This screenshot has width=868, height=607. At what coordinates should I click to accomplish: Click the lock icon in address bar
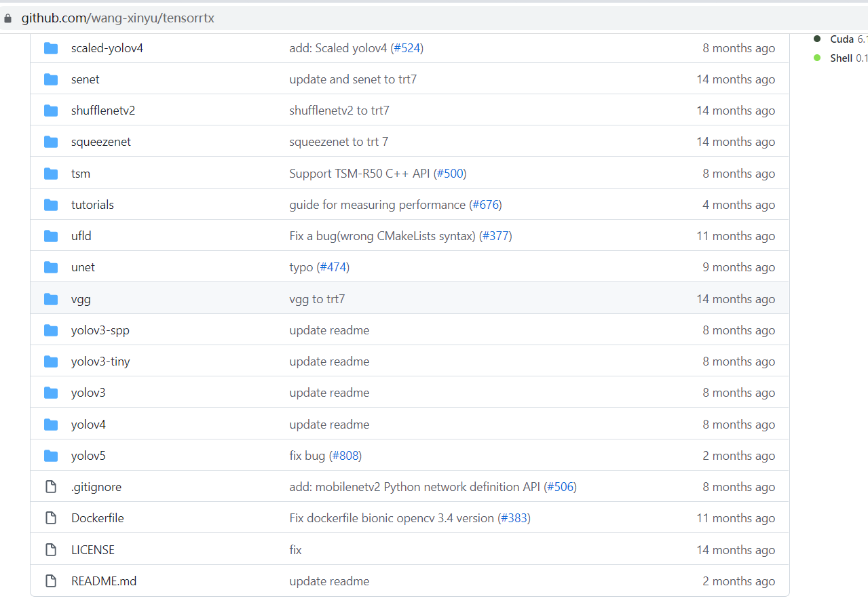[x=8, y=18]
